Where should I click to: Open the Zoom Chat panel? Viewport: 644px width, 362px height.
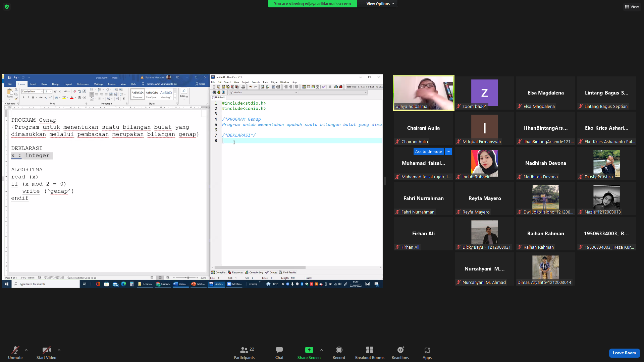point(279,353)
